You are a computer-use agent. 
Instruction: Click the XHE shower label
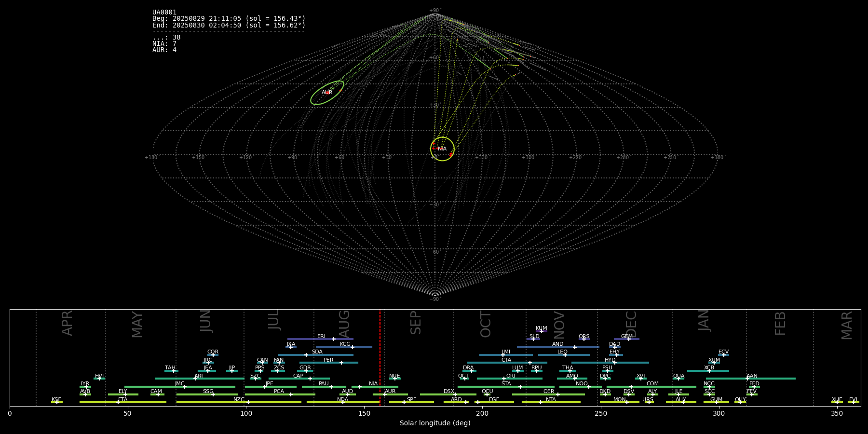[837, 399]
